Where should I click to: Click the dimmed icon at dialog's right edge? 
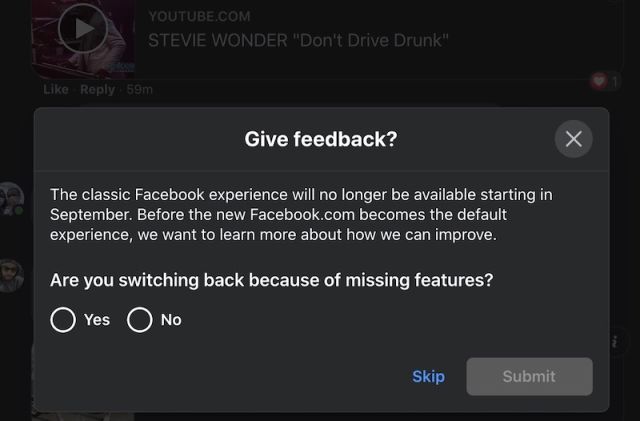pos(617,343)
